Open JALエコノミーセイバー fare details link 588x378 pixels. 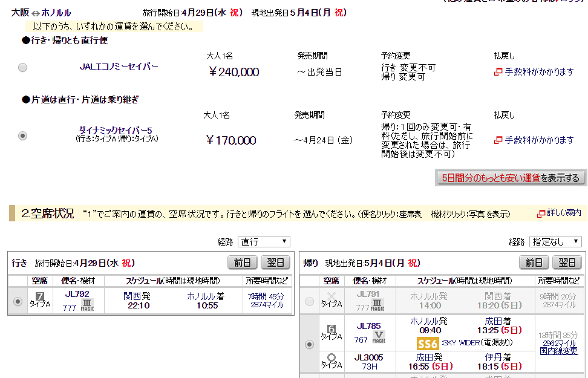click(119, 67)
